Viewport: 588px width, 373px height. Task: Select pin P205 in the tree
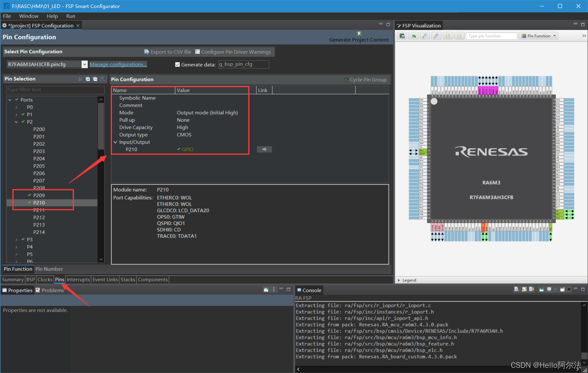(39, 166)
